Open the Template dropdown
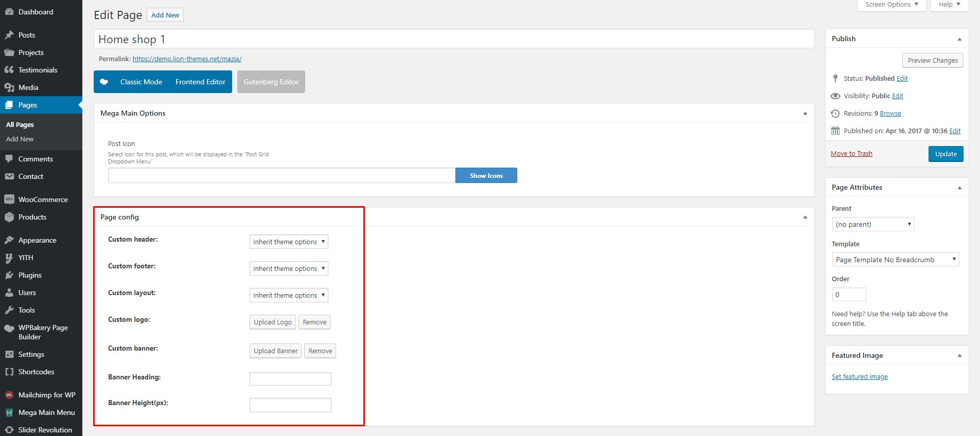980x436 pixels. pyautogui.click(x=895, y=260)
